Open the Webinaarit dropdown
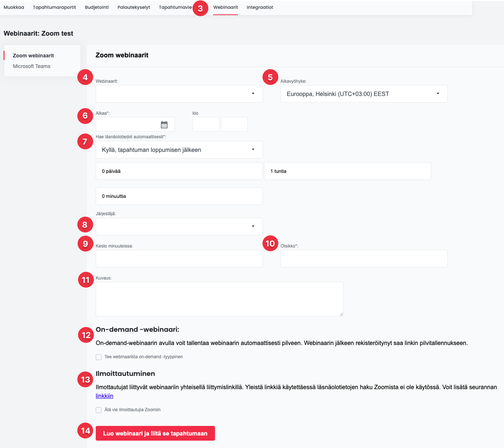This screenshot has width=504, height=448. (x=179, y=94)
